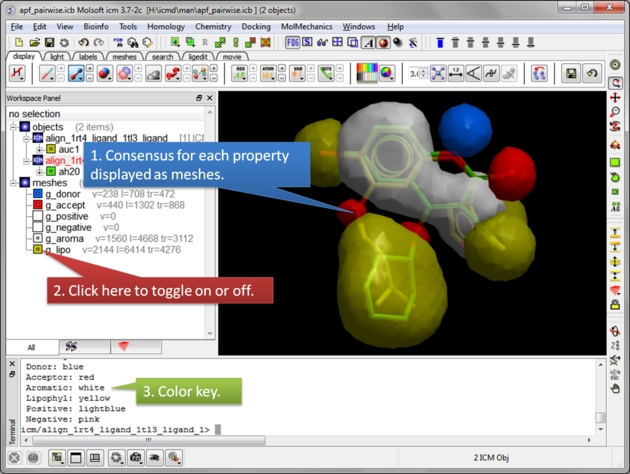The width and height of the screenshot is (630, 474).
Task: Toggle g_lipo mesh visibility
Action: [x=38, y=249]
